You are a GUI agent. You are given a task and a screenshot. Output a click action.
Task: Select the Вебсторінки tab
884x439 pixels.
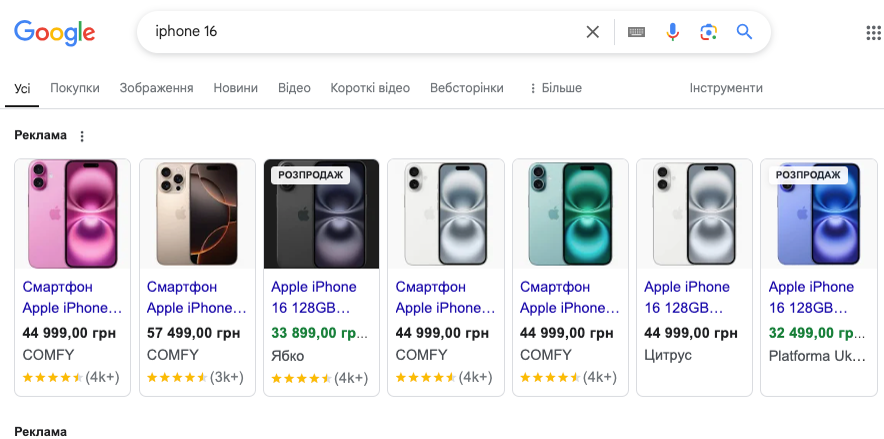tap(466, 88)
